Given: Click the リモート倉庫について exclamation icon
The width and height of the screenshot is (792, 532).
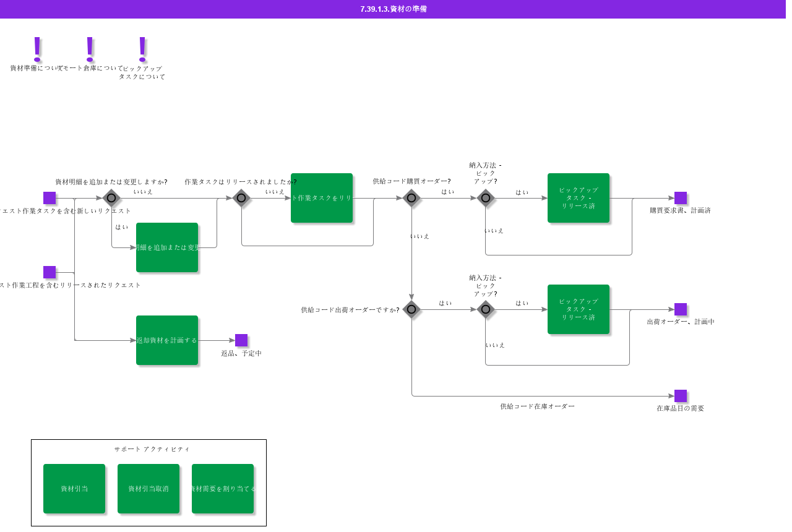Looking at the screenshot, I should [x=90, y=49].
